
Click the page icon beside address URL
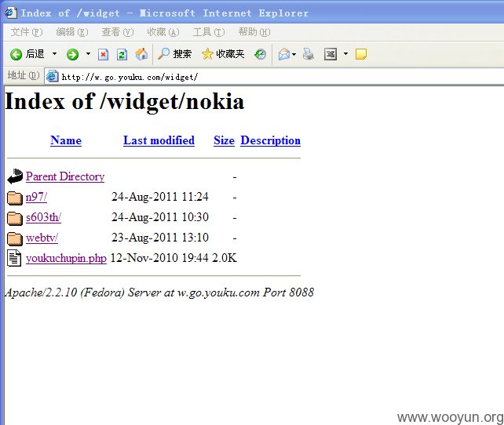[52, 76]
